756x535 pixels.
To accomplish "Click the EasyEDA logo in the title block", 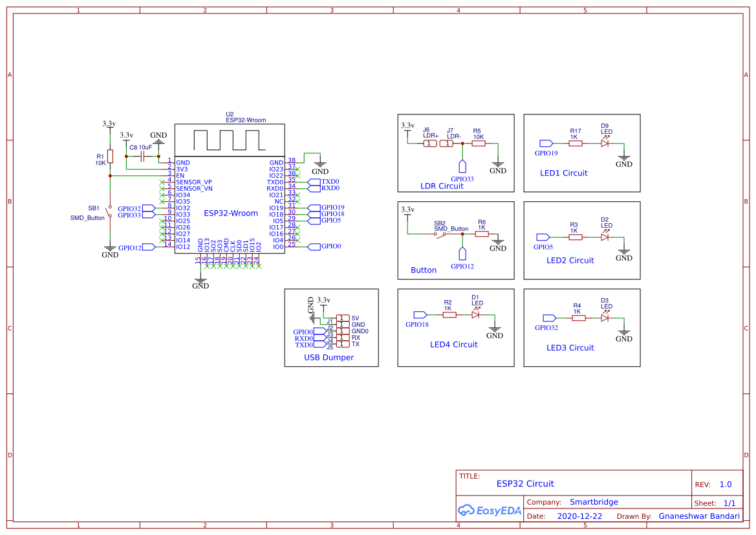I will (x=490, y=510).
